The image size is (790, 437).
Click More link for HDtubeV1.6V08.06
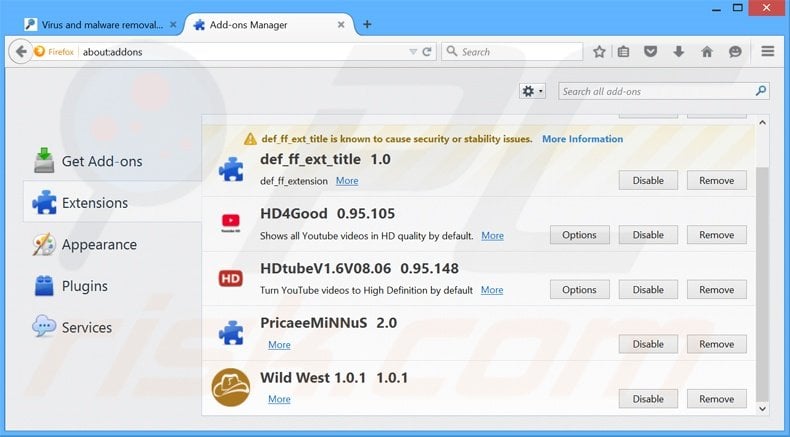[492, 290]
